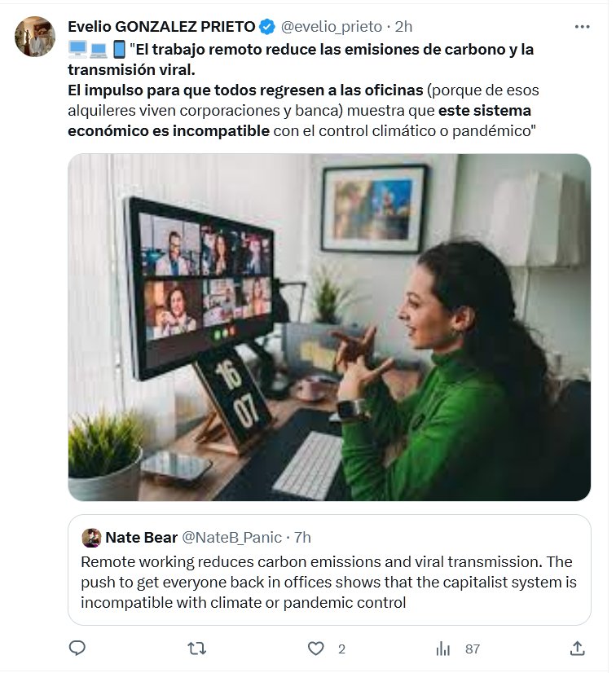This screenshot has height=673, width=616.
Task: Click the @evelio_prieto handle
Action: 332,27
